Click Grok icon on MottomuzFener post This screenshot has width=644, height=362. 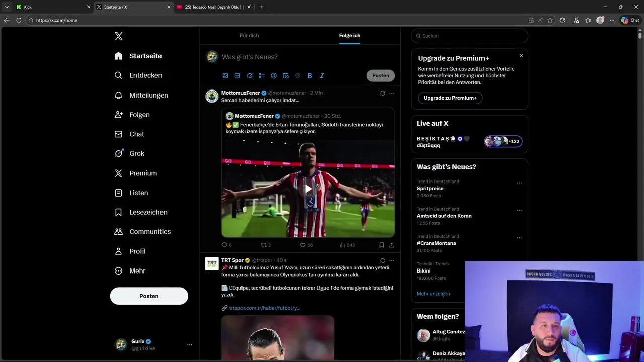click(383, 93)
